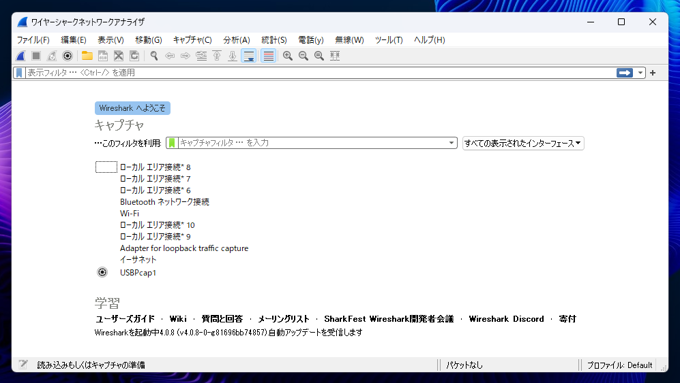Open the 表示(V) menu
The width and height of the screenshot is (680, 383).
[x=111, y=40]
